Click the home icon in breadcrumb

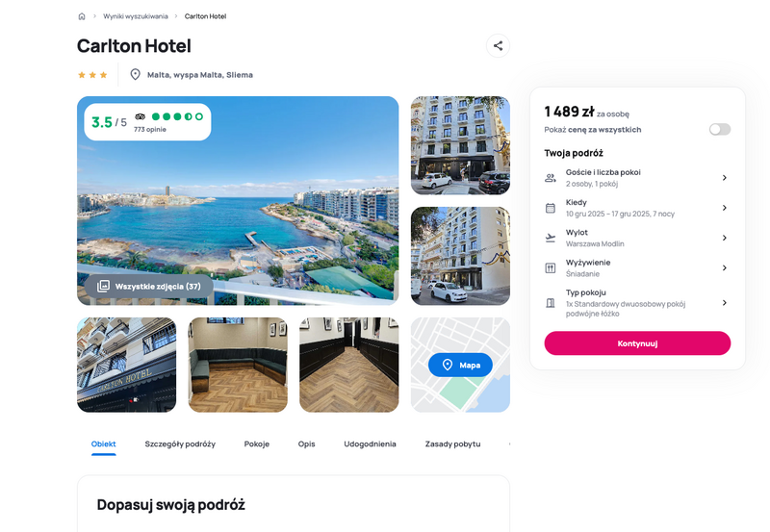(82, 16)
